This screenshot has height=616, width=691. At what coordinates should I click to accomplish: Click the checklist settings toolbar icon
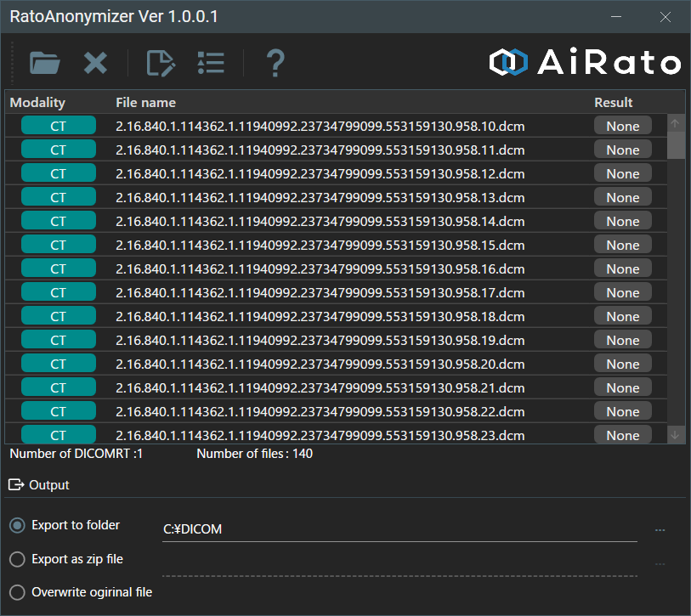point(210,63)
